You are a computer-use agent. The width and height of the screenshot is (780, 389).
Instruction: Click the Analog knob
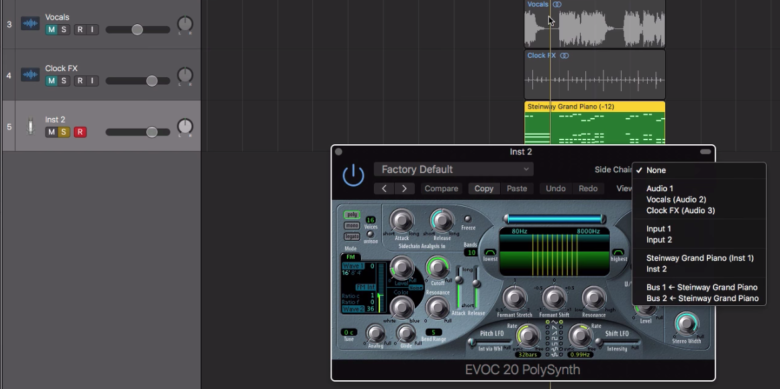(x=376, y=333)
